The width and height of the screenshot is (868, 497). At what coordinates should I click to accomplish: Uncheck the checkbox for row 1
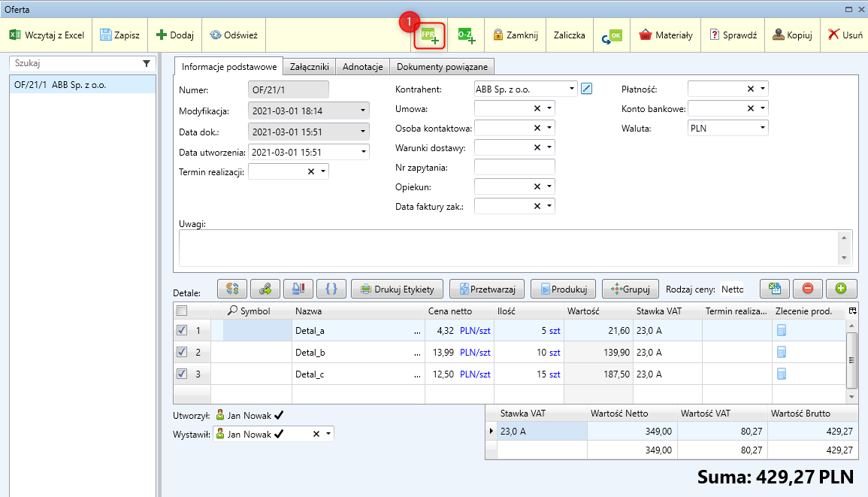[181, 330]
